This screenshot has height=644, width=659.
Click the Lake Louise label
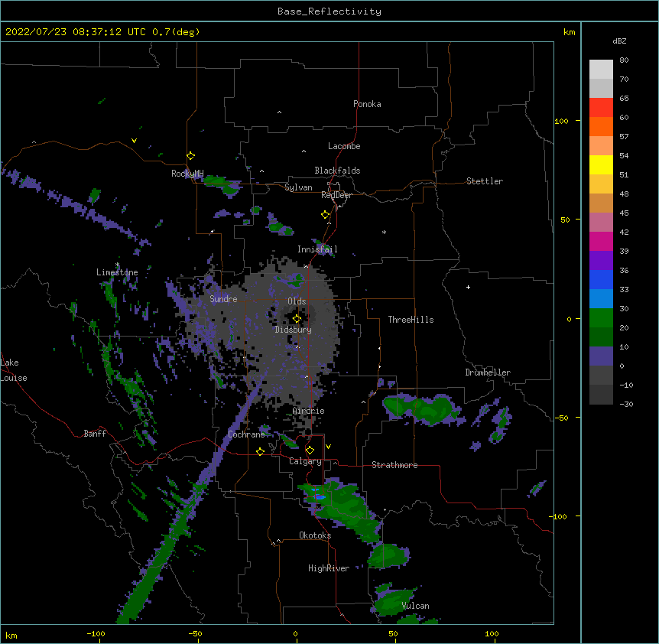click(14, 370)
